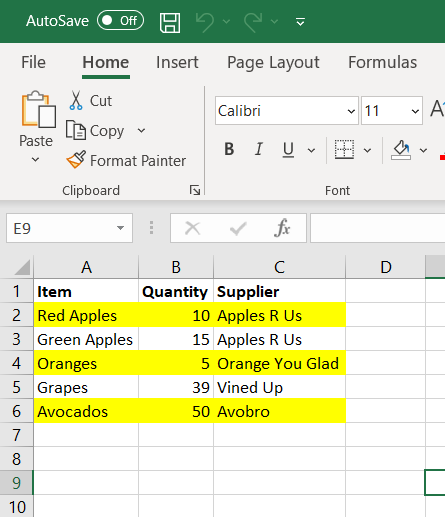Select the Avobro cell
445x517 pixels.
[279, 411]
